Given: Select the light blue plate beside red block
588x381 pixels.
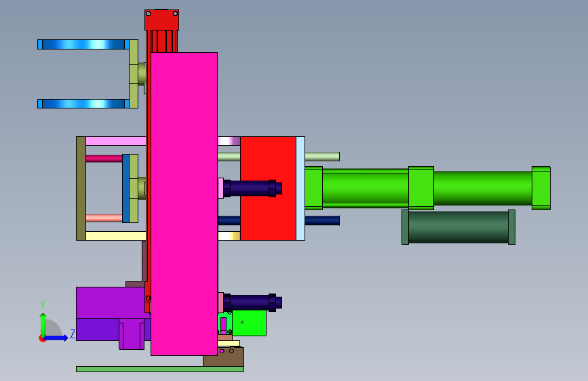Looking at the screenshot, I should (x=300, y=188).
